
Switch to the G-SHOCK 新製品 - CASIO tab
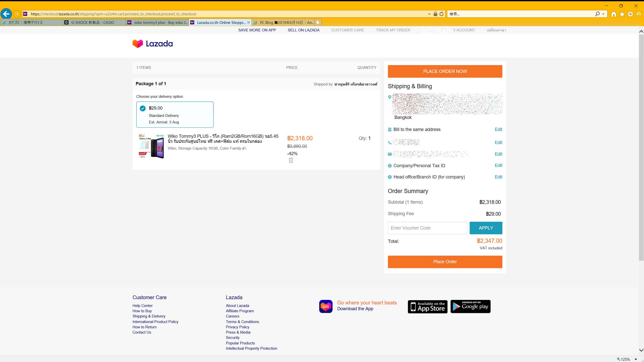coord(94,22)
